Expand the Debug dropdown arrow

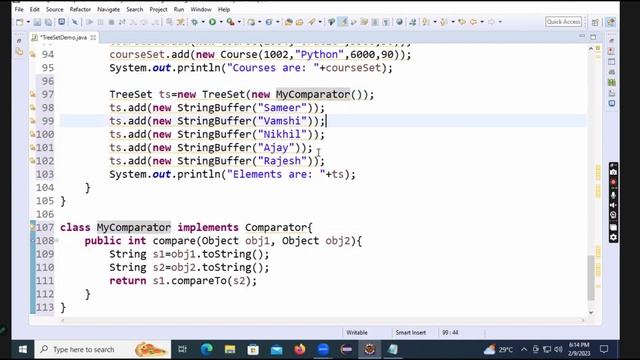tap(203, 22)
